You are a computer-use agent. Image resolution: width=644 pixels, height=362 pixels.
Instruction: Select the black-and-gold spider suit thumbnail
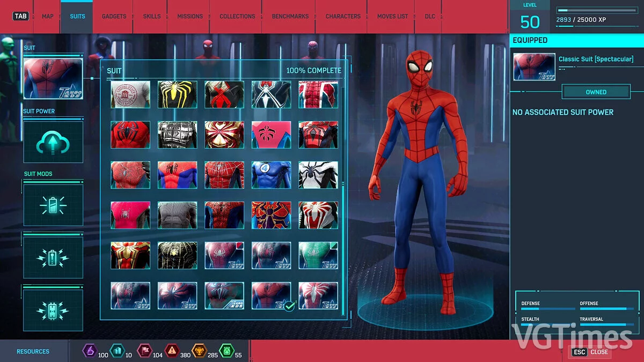pos(177,93)
